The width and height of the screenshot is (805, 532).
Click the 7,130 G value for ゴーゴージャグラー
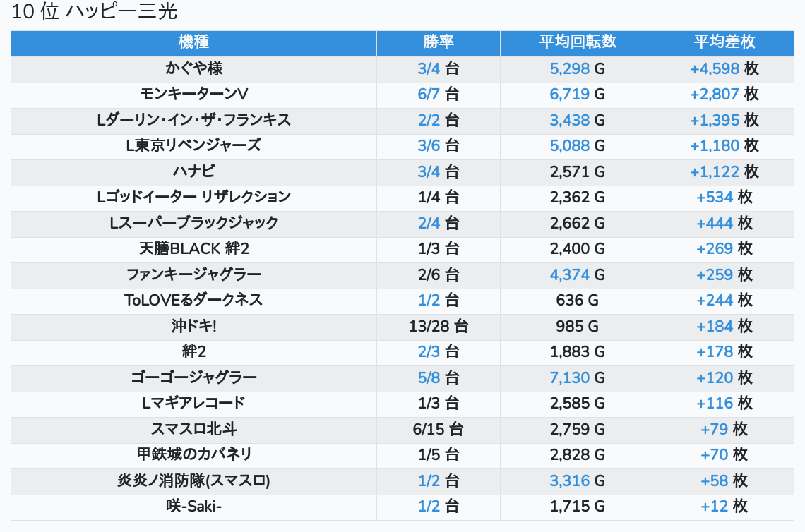577,377
